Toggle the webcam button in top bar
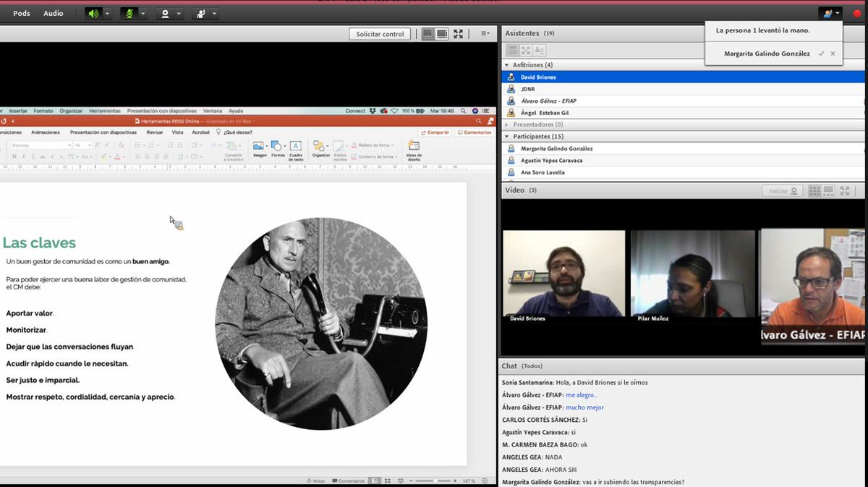The image size is (868, 487). [165, 13]
